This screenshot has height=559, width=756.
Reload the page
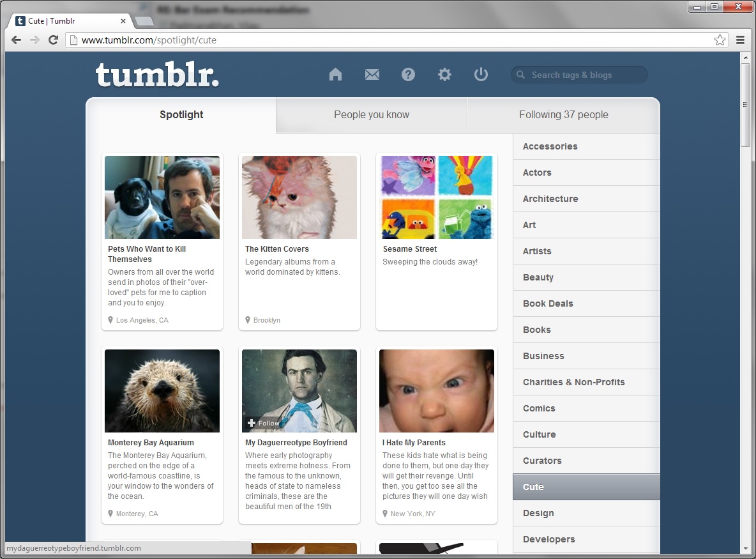point(54,40)
